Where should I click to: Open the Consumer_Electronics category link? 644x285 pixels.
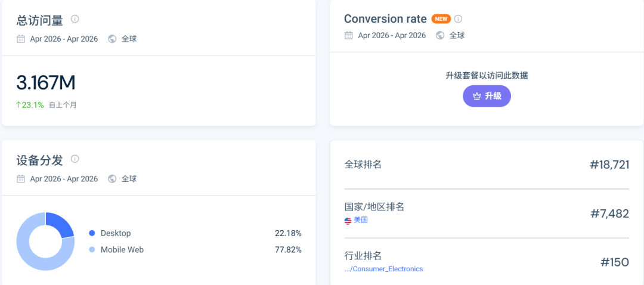tap(383, 269)
